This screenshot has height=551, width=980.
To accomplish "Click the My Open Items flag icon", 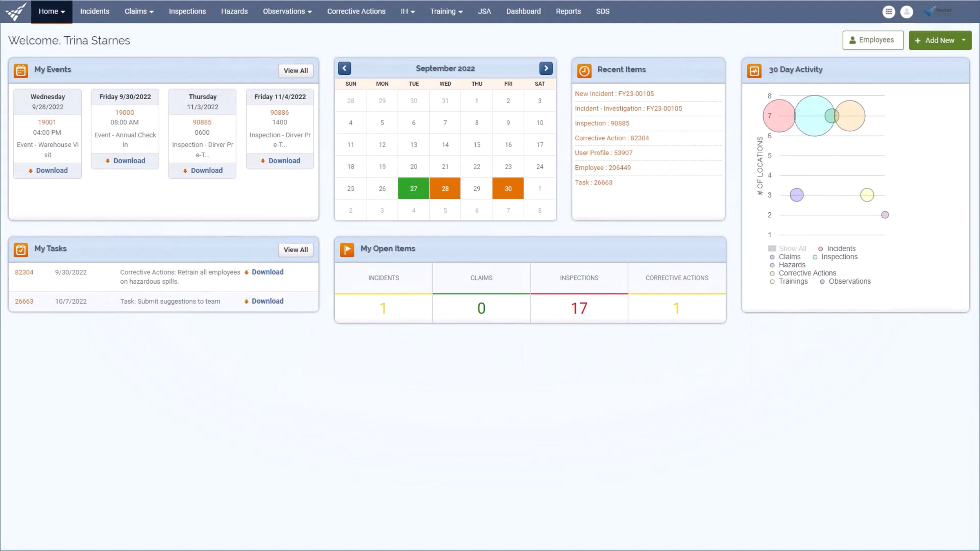I will click(x=347, y=249).
